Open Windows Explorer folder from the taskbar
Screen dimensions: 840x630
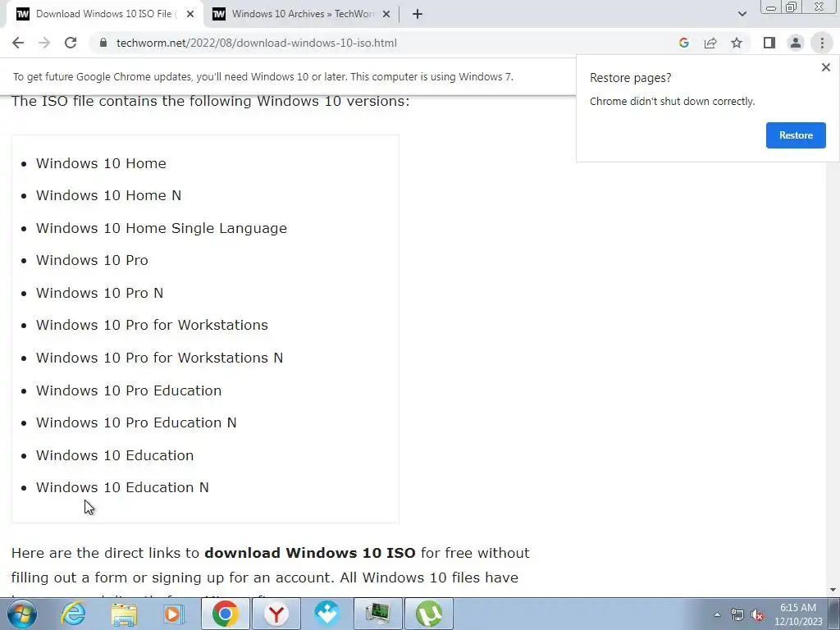click(125, 614)
